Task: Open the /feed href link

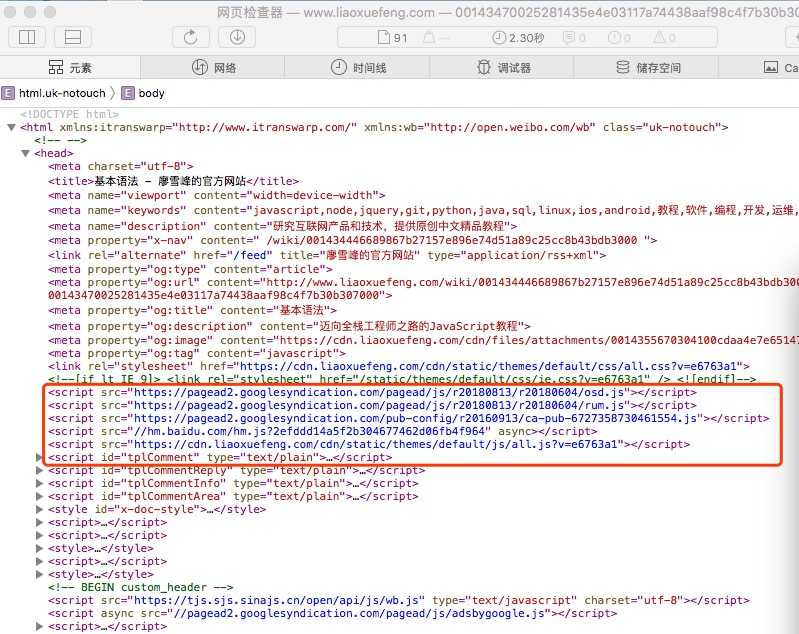Action: click(253, 255)
